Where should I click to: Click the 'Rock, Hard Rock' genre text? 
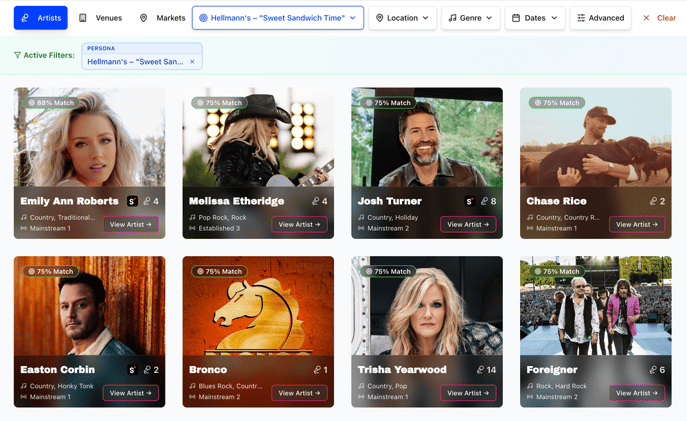(x=561, y=386)
